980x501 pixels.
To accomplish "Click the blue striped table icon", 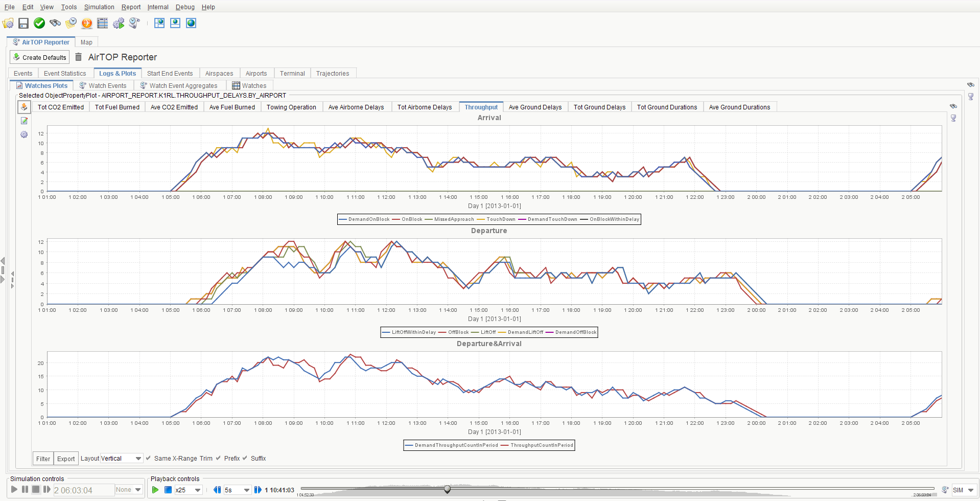I will point(103,23).
